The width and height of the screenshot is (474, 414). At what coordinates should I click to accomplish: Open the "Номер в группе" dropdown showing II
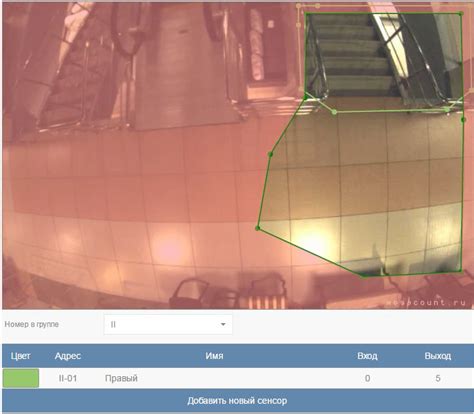pyautogui.click(x=168, y=324)
